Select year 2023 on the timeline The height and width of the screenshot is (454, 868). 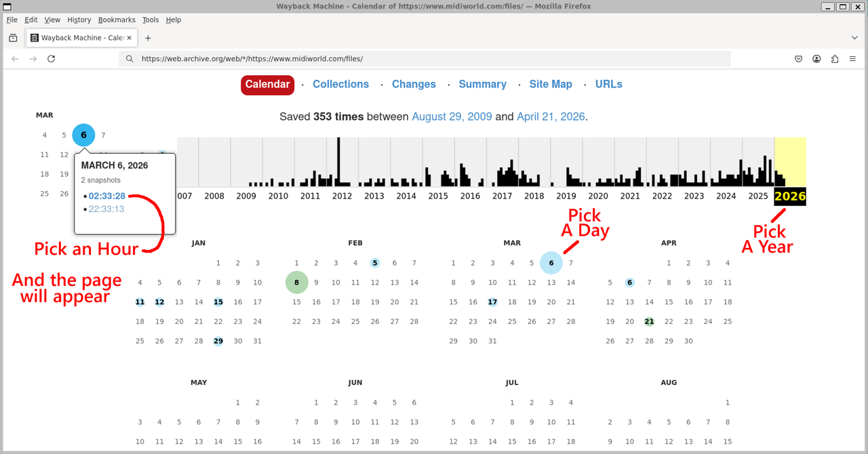tap(694, 196)
